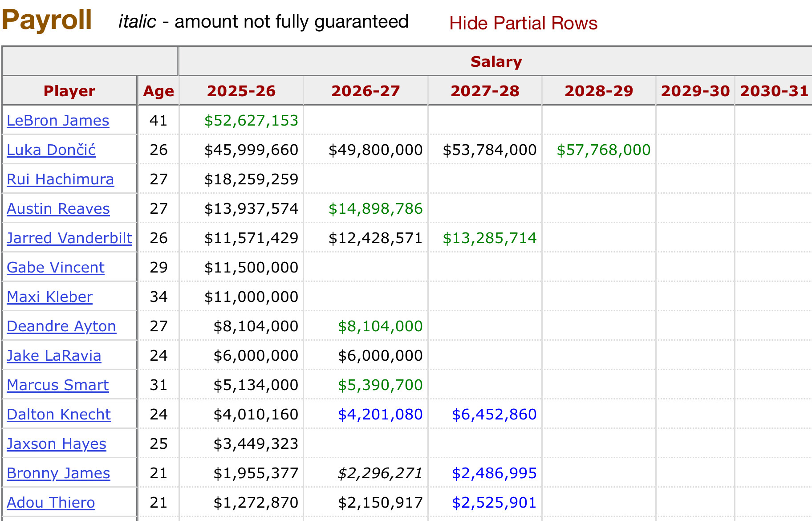This screenshot has width=812, height=521.
Task: Open Austin Reaves player page
Action: pyautogui.click(x=58, y=209)
